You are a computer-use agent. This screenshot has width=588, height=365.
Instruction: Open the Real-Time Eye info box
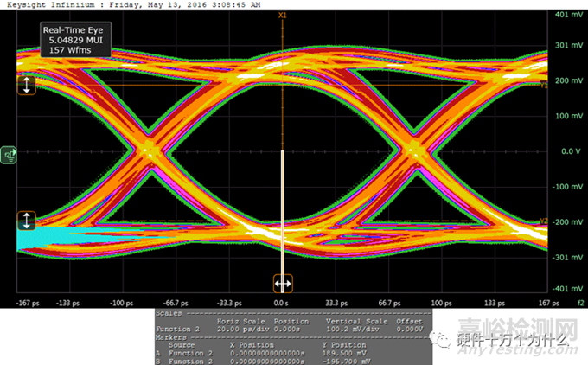[73, 40]
